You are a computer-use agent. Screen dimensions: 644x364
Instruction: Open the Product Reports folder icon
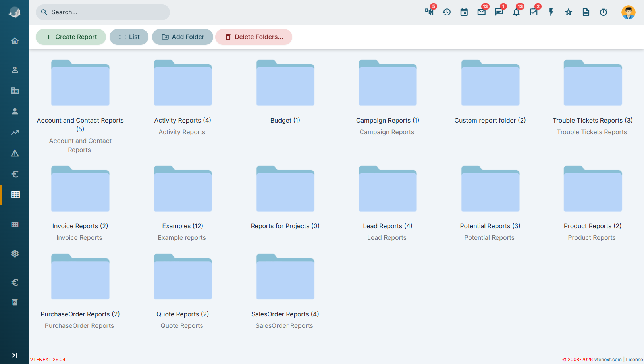click(592, 189)
